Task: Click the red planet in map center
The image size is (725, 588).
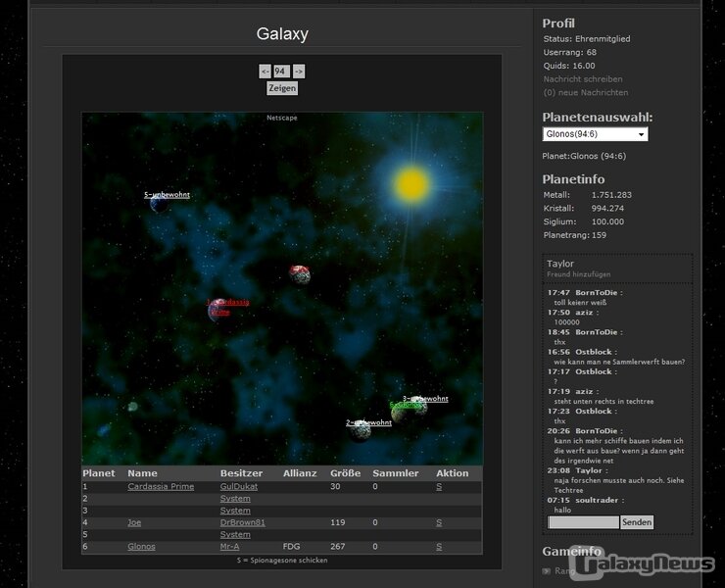Action: pyautogui.click(x=300, y=274)
